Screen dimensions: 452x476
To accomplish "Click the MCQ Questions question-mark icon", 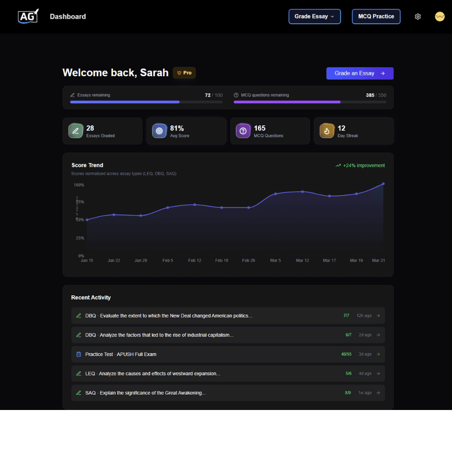I will click(243, 131).
